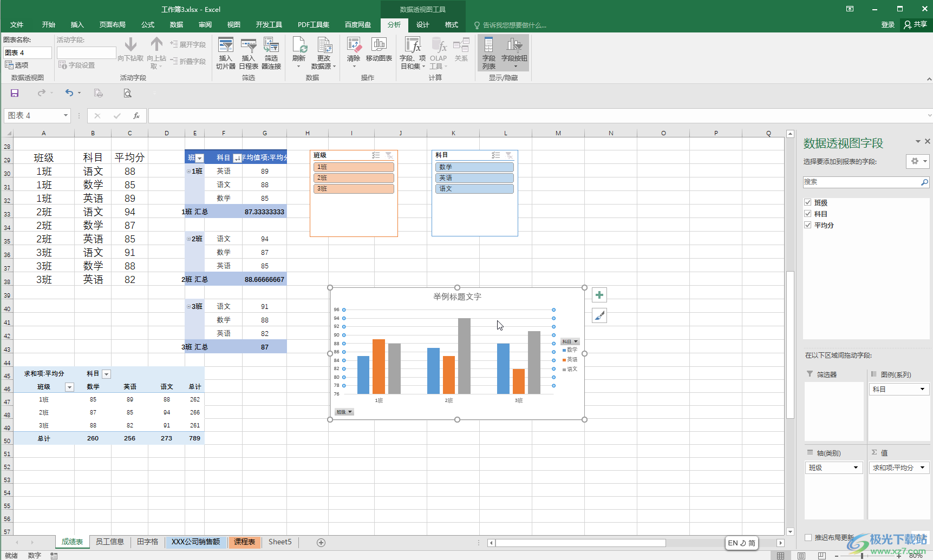Open the 设计 ribbon tab

[x=422, y=25]
